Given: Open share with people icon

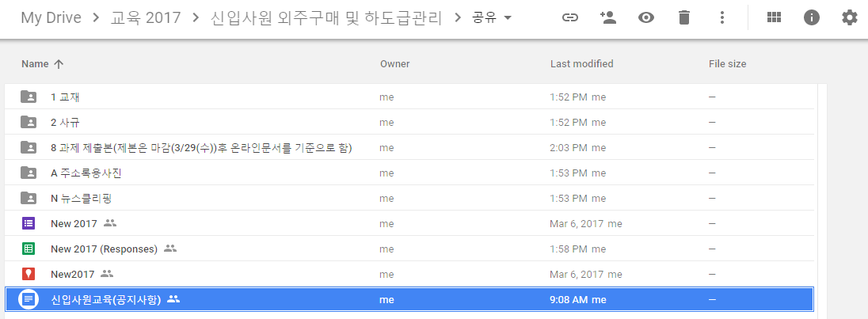Looking at the screenshot, I should pyautogui.click(x=608, y=17).
